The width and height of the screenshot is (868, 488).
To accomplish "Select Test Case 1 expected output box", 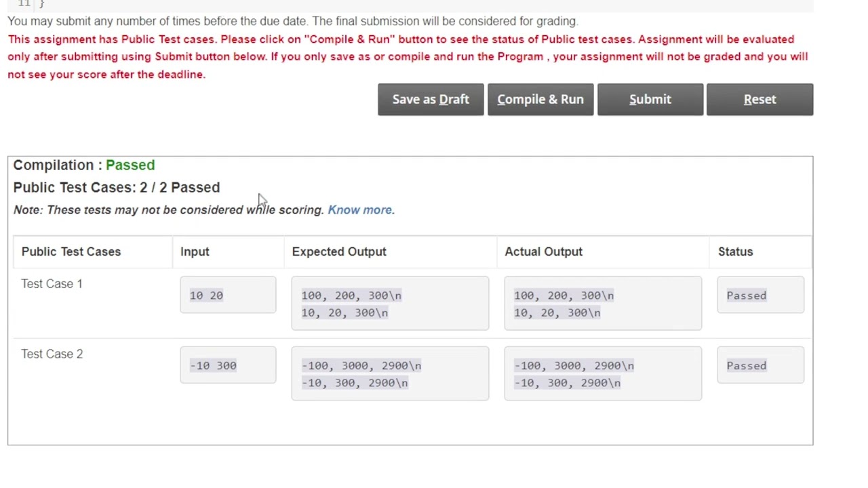I will (390, 304).
